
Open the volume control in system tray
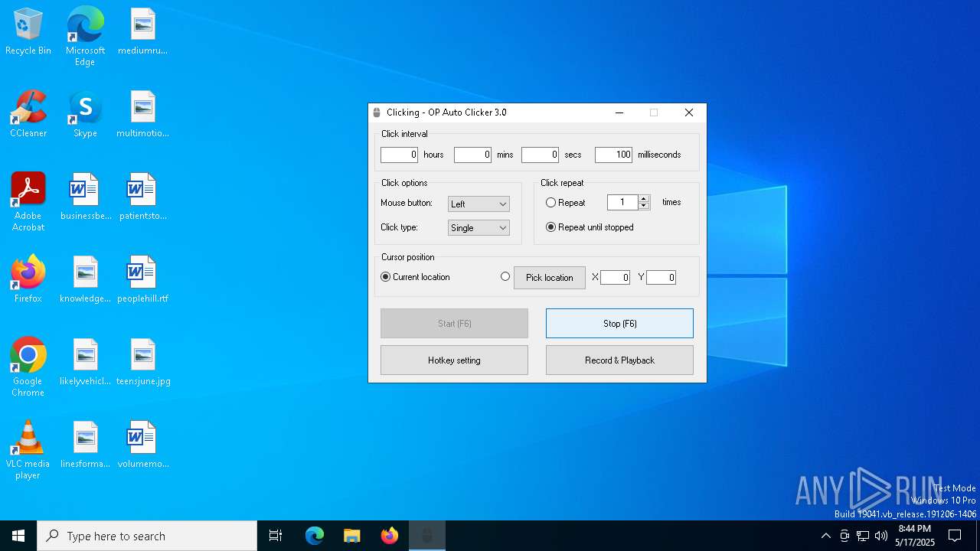click(x=881, y=536)
